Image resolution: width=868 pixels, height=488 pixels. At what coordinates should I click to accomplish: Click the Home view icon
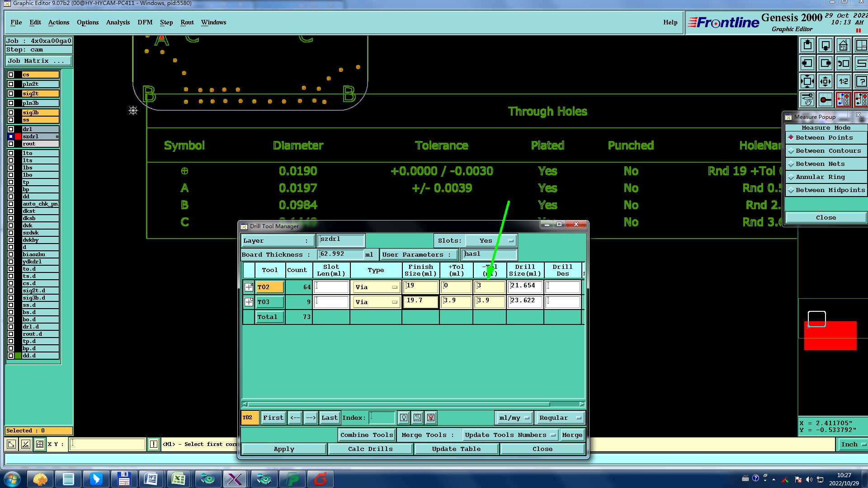[x=843, y=46]
